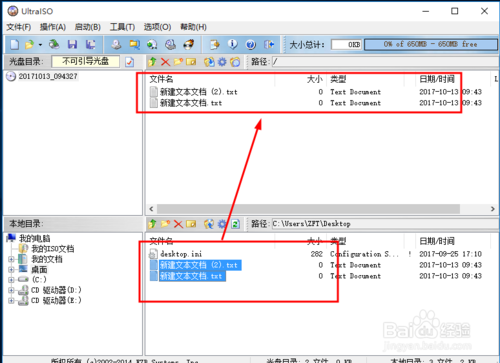Select 新建文本文档.txt in the local file list
Image resolution: width=500 pixels, height=363 pixels.
192,276
